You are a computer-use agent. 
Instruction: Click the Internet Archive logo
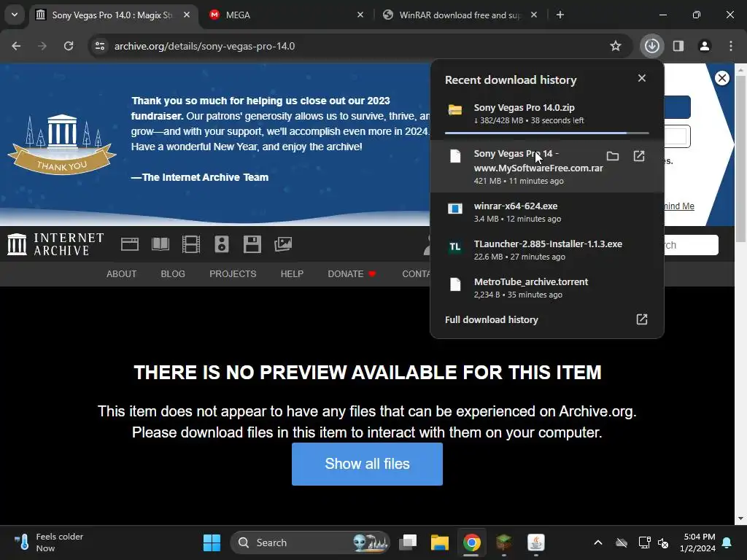pos(55,244)
